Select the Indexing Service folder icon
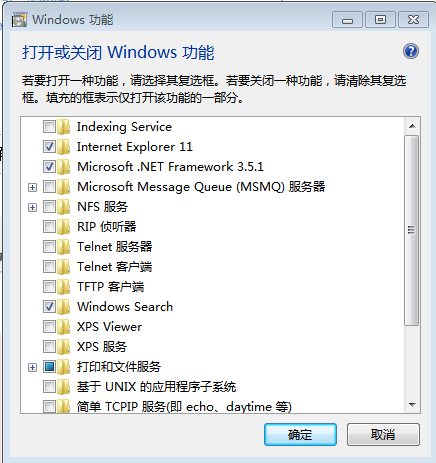436x463 pixels. point(63,127)
